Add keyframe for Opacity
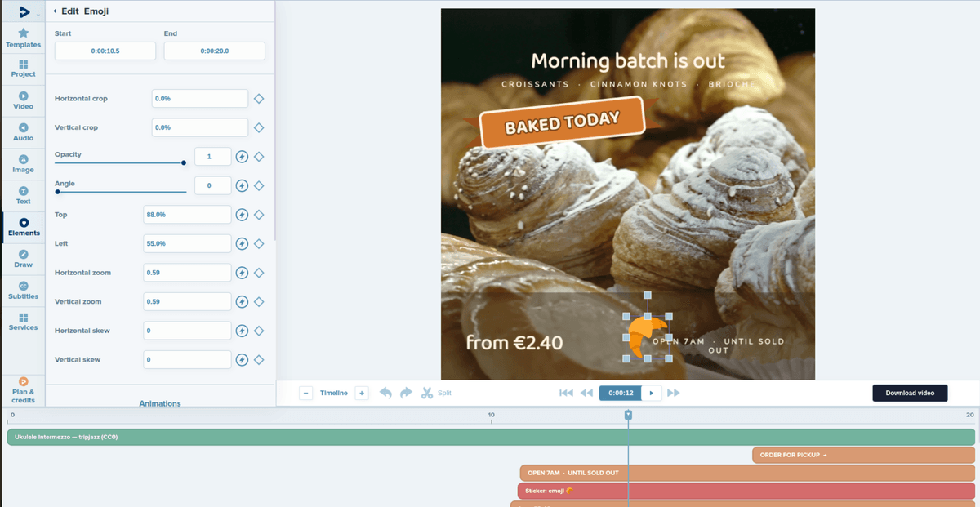Screen dimensions: 980x507 [x=259, y=157]
